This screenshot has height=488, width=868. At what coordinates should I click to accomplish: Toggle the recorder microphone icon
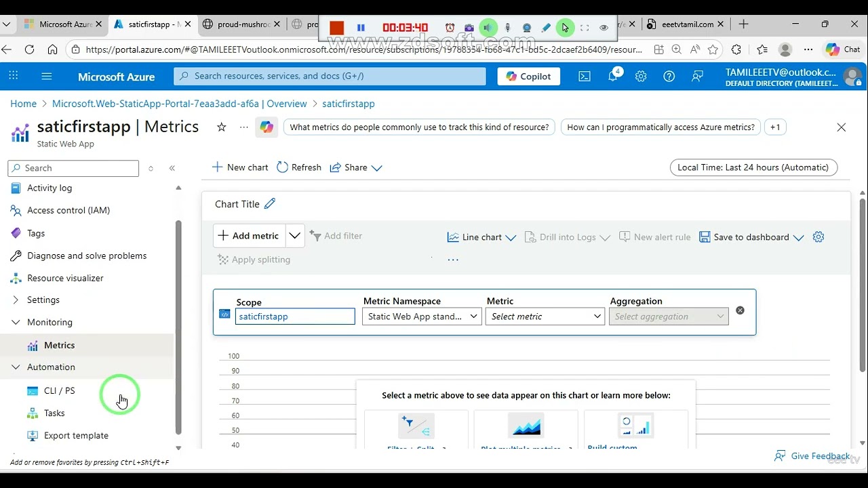507,28
